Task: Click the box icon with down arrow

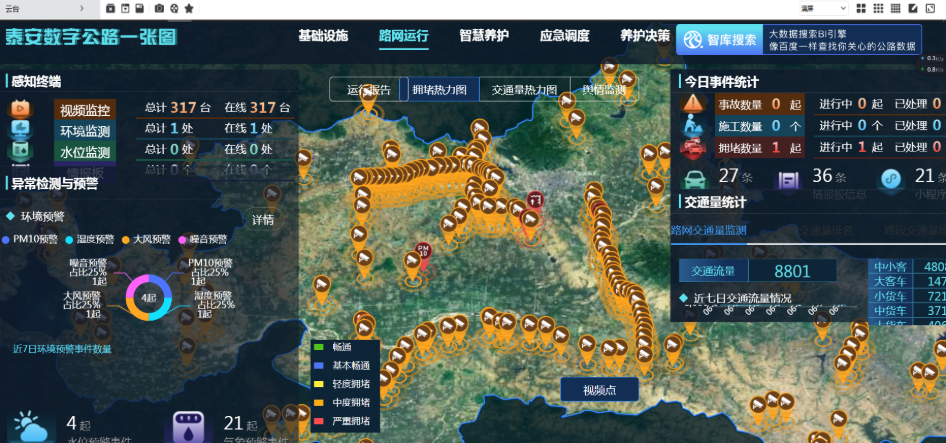Action: (x=125, y=8)
